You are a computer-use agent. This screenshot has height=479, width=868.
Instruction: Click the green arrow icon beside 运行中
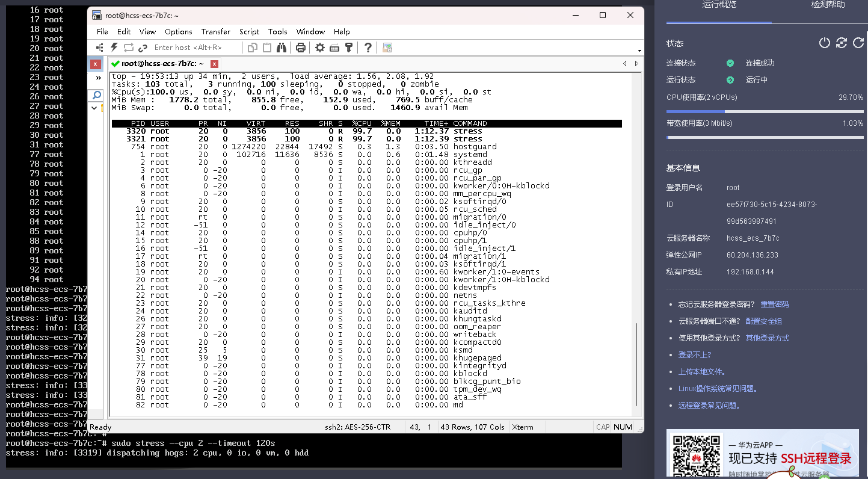(x=730, y=80)
